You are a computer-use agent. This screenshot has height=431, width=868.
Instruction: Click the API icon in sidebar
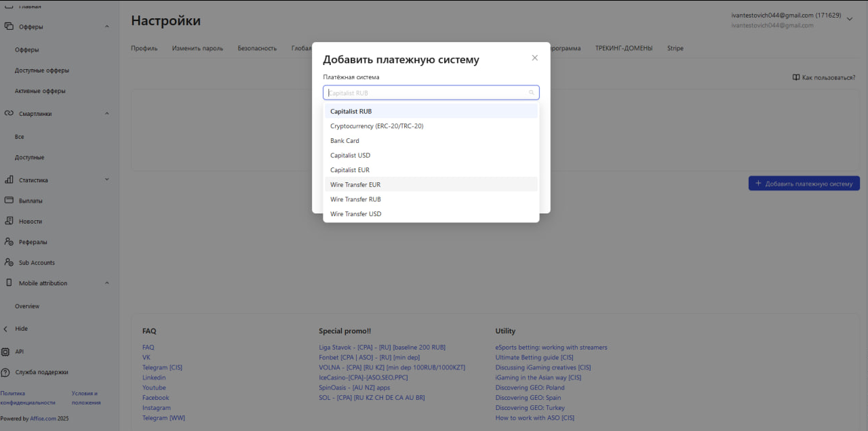click(6, 352)
